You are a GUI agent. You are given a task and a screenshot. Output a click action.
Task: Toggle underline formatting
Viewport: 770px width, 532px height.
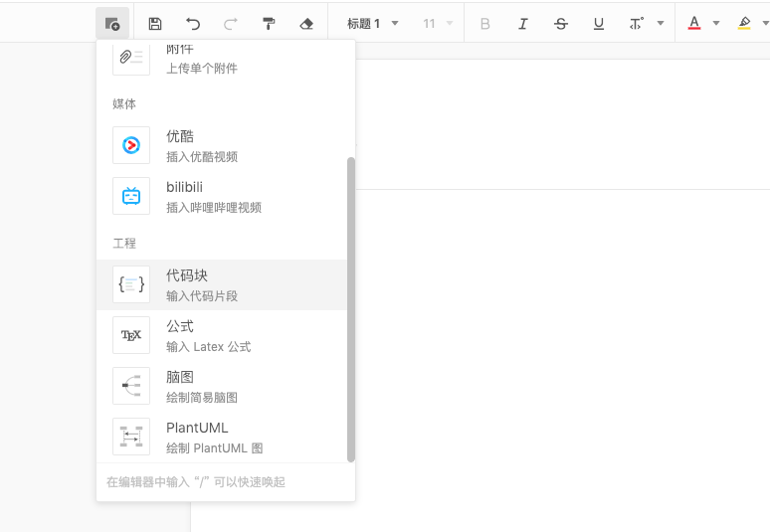pyautogui.click(x=599, y=23)
